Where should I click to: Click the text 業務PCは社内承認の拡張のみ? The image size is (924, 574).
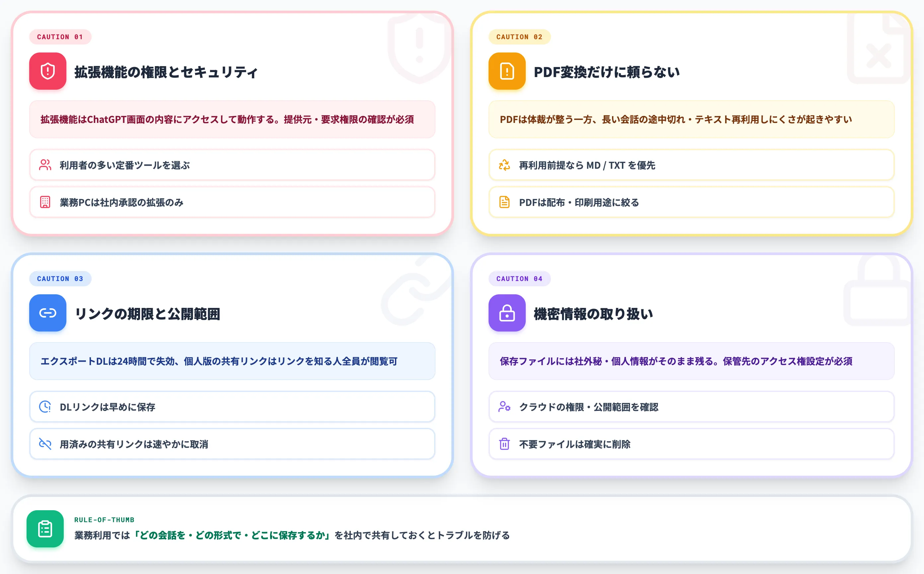pos(121,202)
